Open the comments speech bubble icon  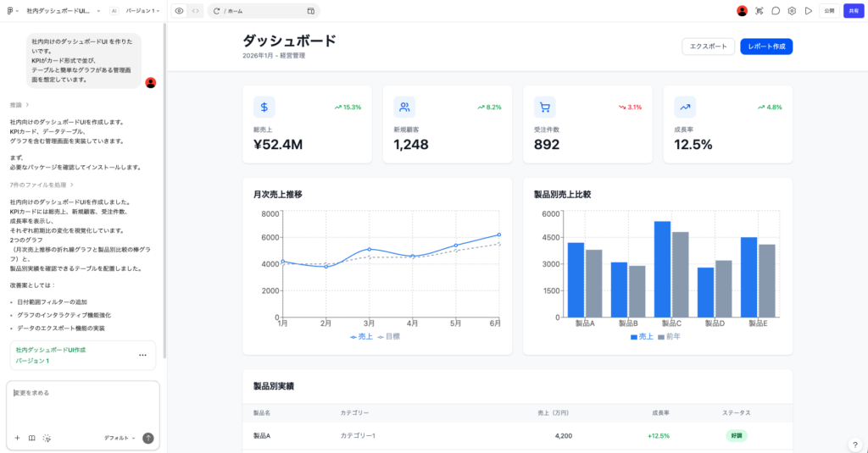(776, 11)
